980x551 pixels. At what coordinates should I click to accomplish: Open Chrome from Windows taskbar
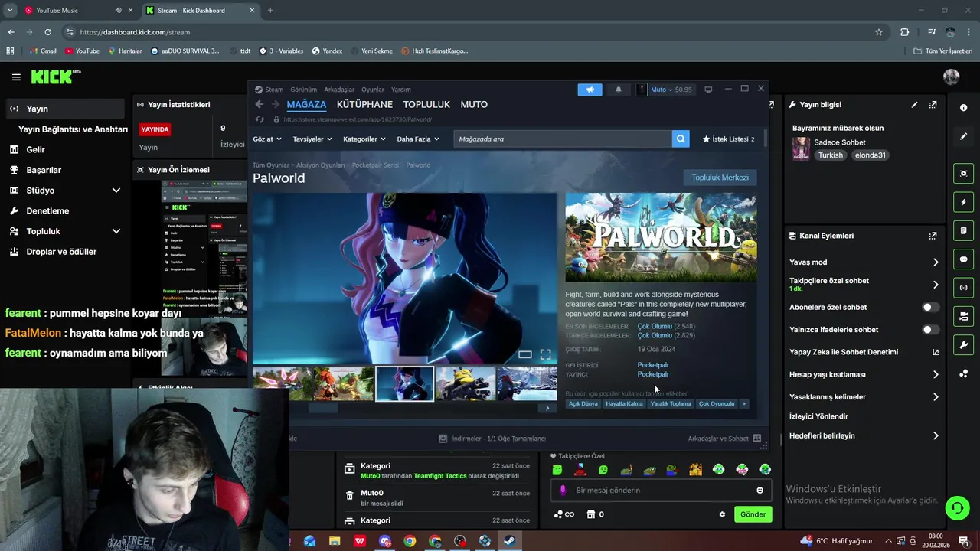(x=410, y=541)
